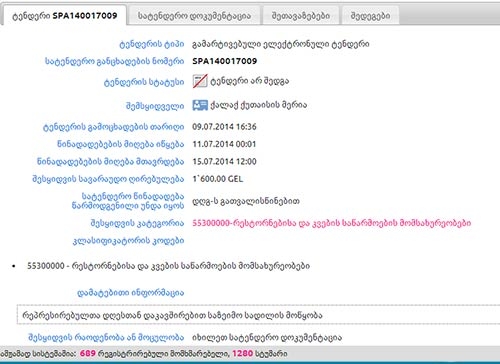Viewport: 500px width, 364px height.
Task: Click the tender-not-held status icon
Action: (x=200, y=81)
